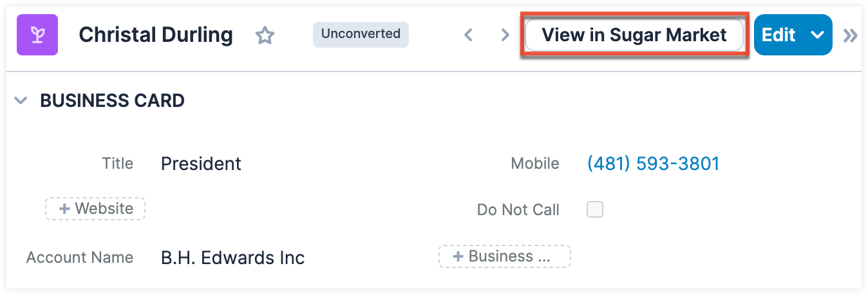Open the Edit actions dropdown arrow
The image size is (868, 295).
pyautogui.click(x=818, y=35)
